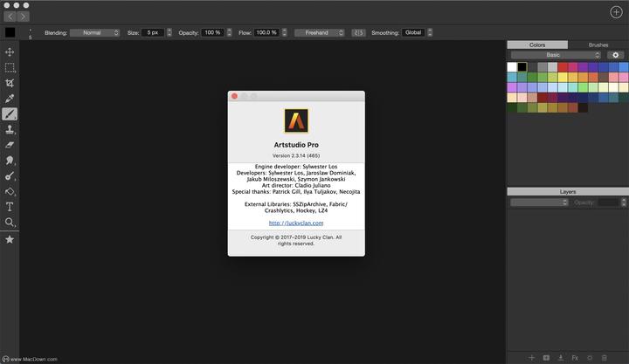Open the Layers blending mode dropdown
629x364 pixels.
(x=539, y=203)
